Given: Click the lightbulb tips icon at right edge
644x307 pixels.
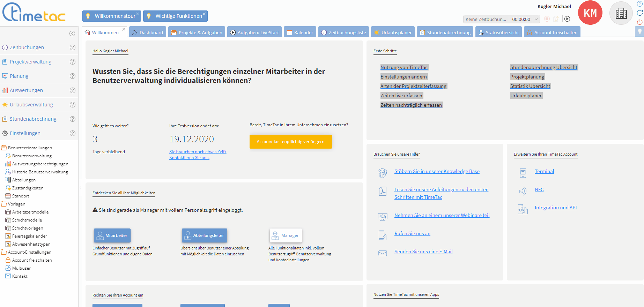Looking at the screenshot, I should pyautogui.click(x=639, y=31).
